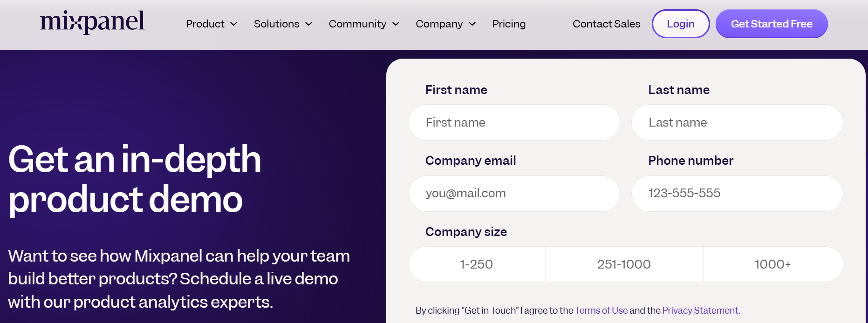Click the Product menu label

205,24
